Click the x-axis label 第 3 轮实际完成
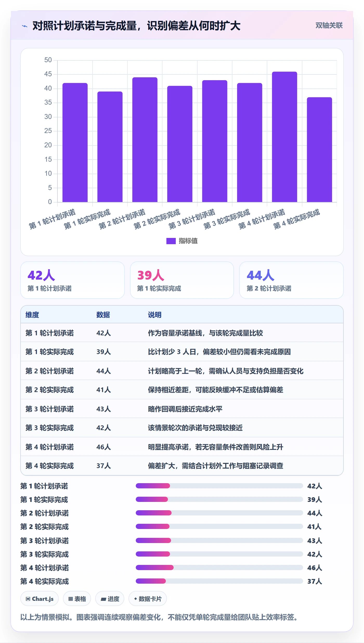The height and width of the screenshot is (643, 364). point(226,219)
